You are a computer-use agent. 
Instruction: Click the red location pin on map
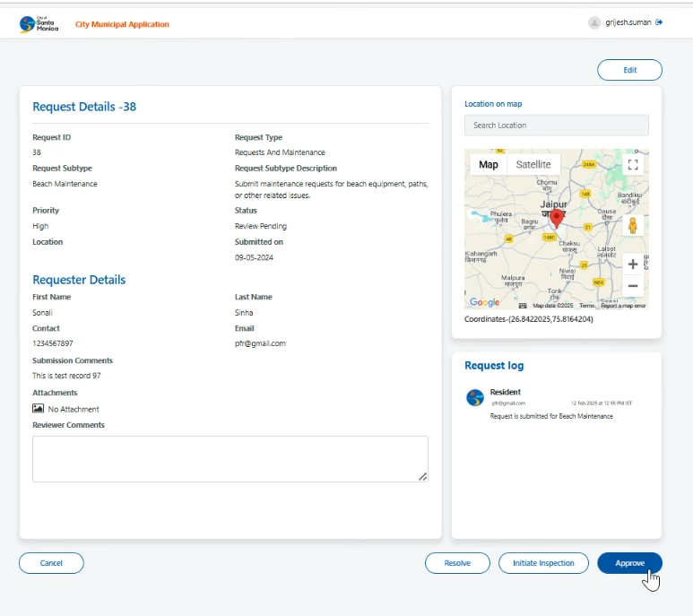click(x=557, y=218)
